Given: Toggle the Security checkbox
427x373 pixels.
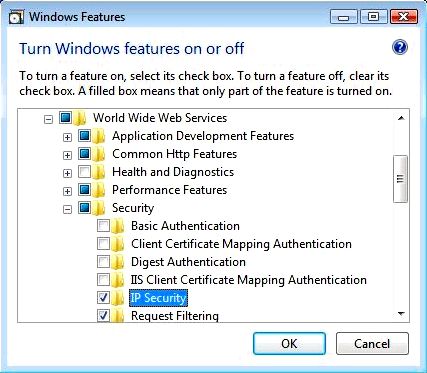Looking at the screenshot, I should tap(84, 207).
